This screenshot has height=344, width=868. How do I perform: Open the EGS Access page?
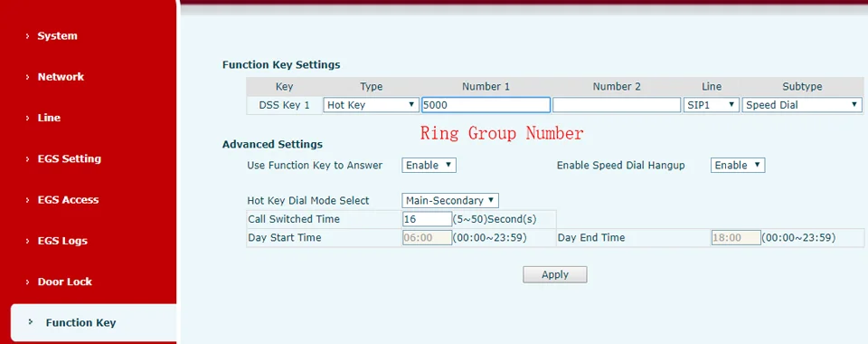[x=68, y=200]
